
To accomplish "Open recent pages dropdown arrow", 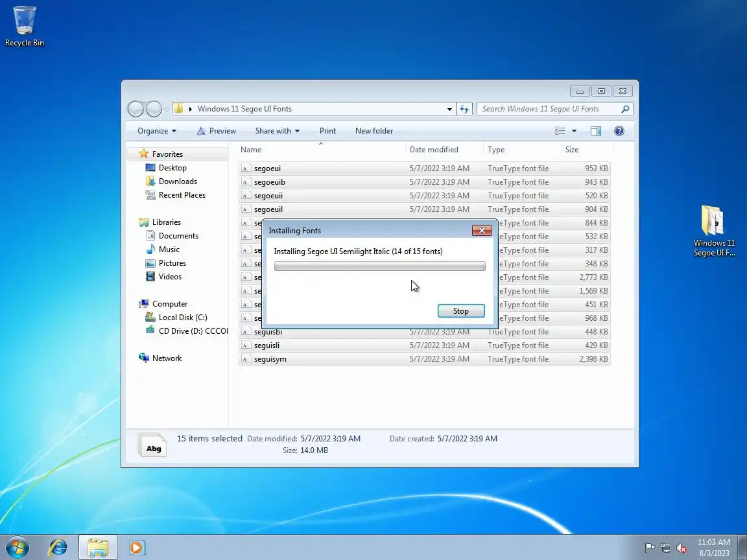I will pyautogui.click(x=167, y=109).
